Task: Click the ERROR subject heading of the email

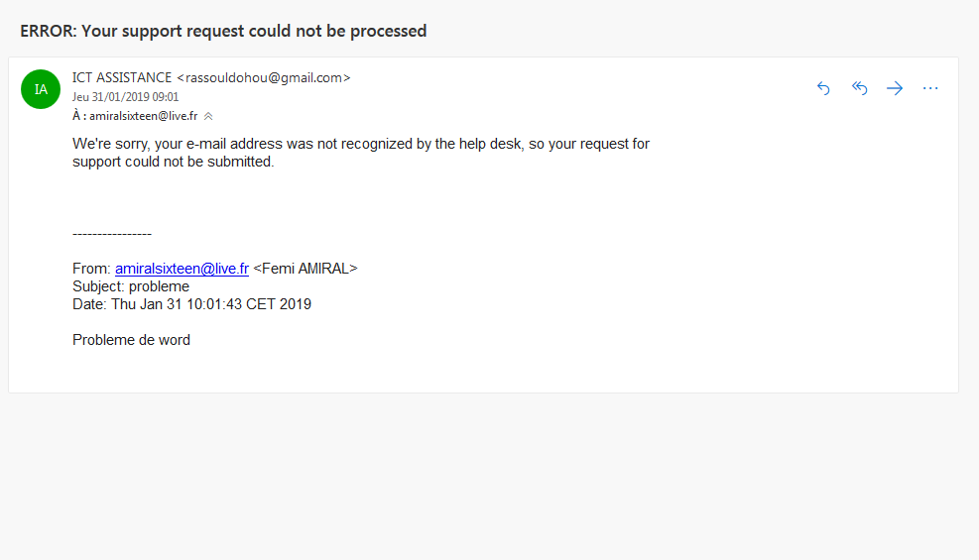Action: (x=223, y=31)
